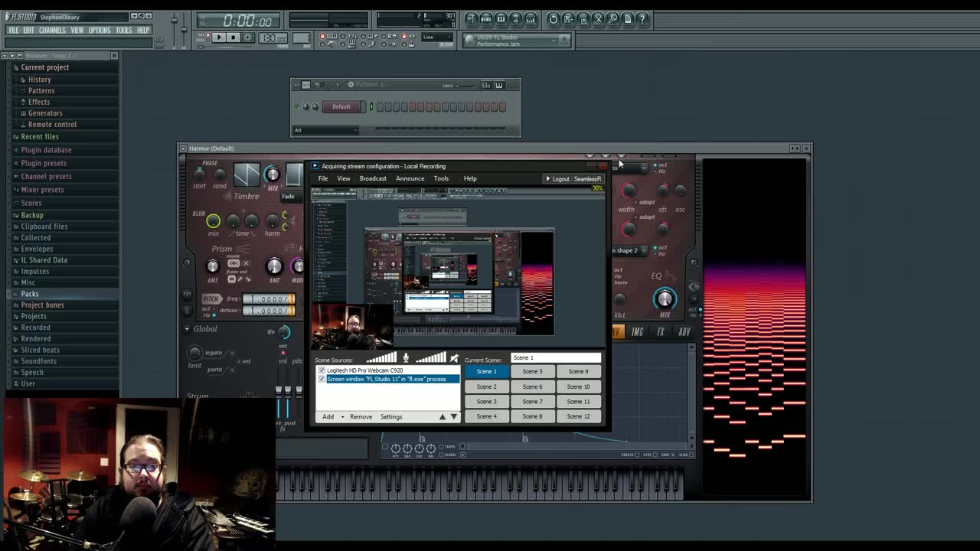Image resolution: width=980 pixels, height=551 pixels.
Task: Toggle the muted speaker icon
Action: click(x=454, y=357)
